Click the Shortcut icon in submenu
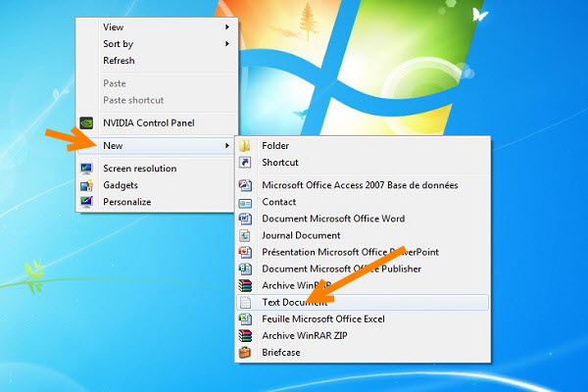 [246, 163]
